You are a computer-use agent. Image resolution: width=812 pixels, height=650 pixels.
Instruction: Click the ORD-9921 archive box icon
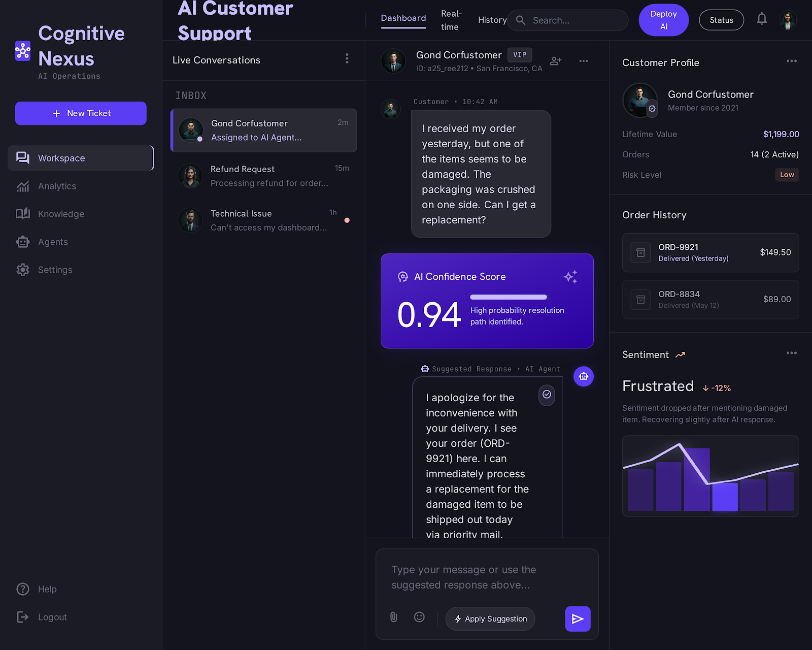(x=640, y=252)
